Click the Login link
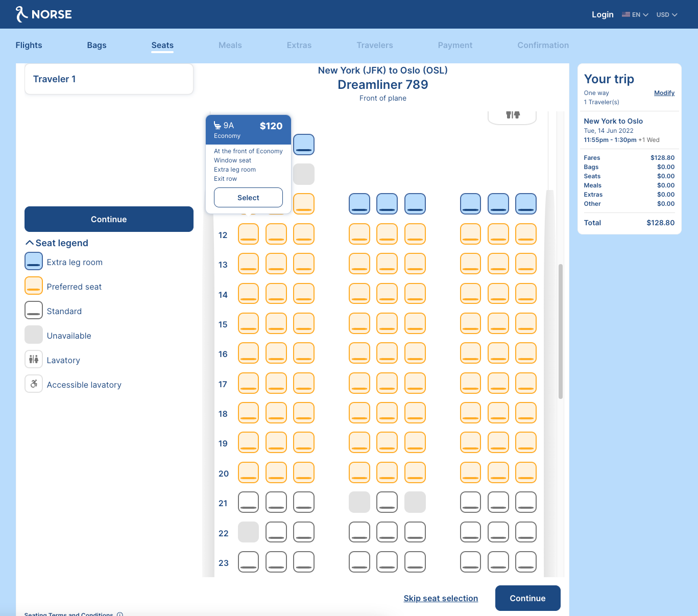Image resolution: width=698 pixels, height=616 pixels. 603,14
